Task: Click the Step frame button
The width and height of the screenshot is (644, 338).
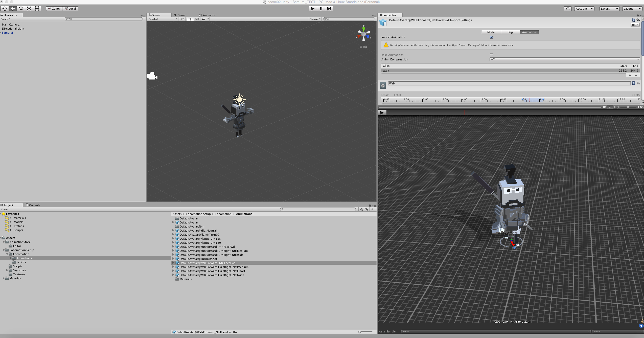Action: click(329, 9)
